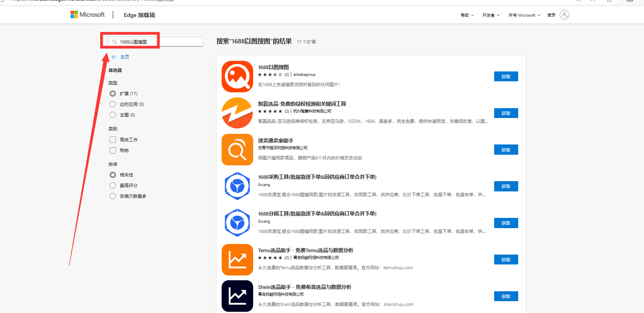Open the 速卖通卖家助手 extension icon
644x313 pixels.
coord(237,150)
